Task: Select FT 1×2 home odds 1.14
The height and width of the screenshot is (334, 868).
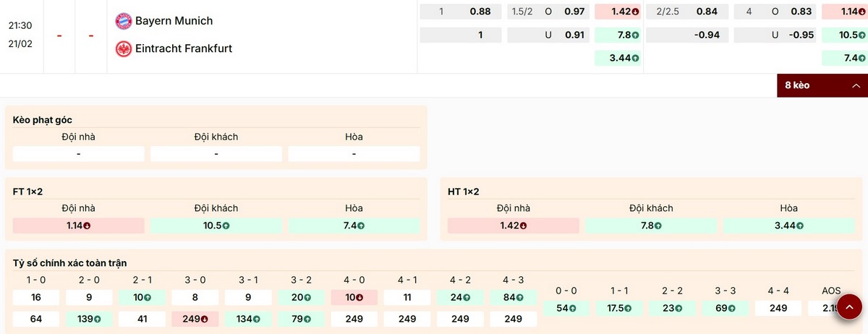Action: (x=78, y=226)
